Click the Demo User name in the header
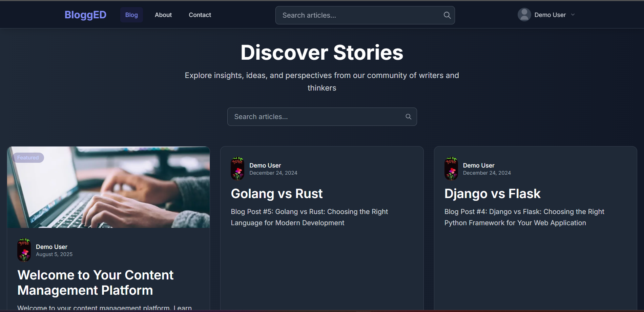The height and width of the screenshot is (312, 644). tap(549, 15)
